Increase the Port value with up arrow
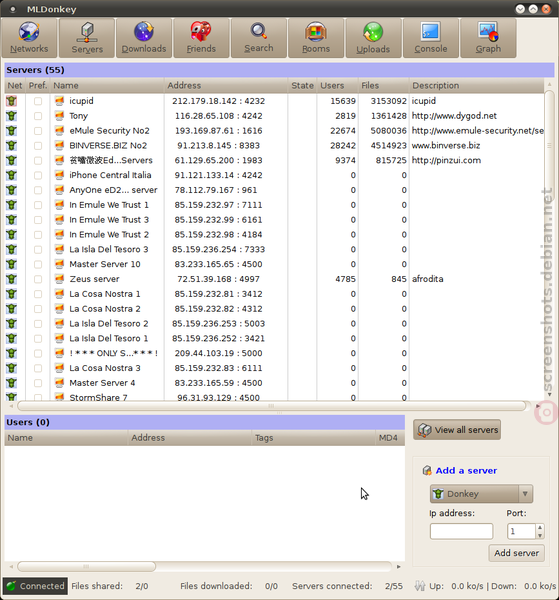Screen dimensions: 559x600 point(540,527)
